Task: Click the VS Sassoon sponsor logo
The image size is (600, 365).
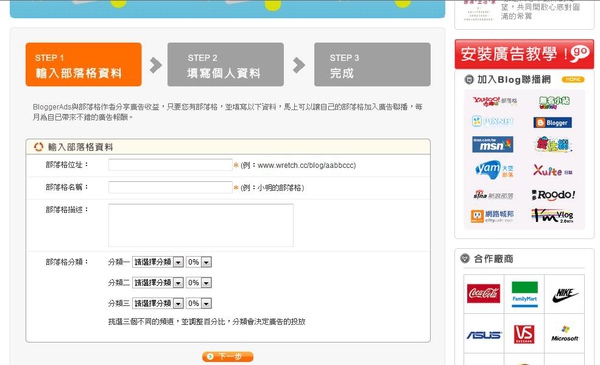Action: (524, 334)
